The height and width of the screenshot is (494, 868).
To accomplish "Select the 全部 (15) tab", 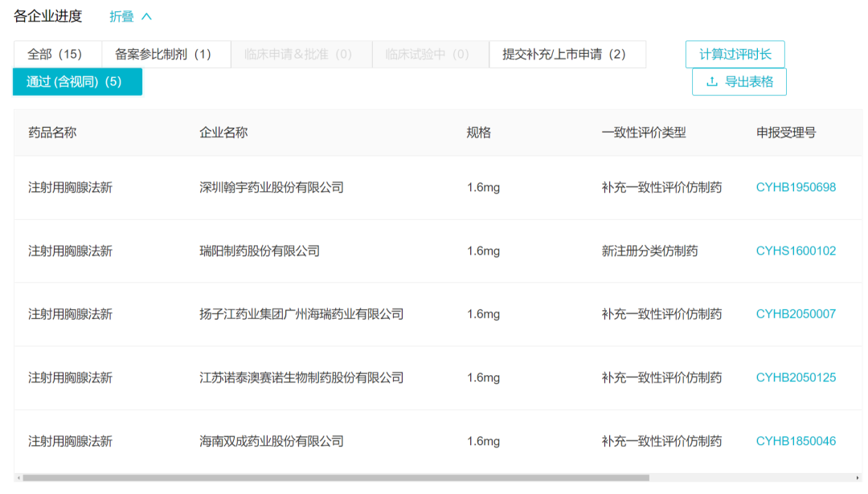I will pyautogui.click(x=58, y=54).
